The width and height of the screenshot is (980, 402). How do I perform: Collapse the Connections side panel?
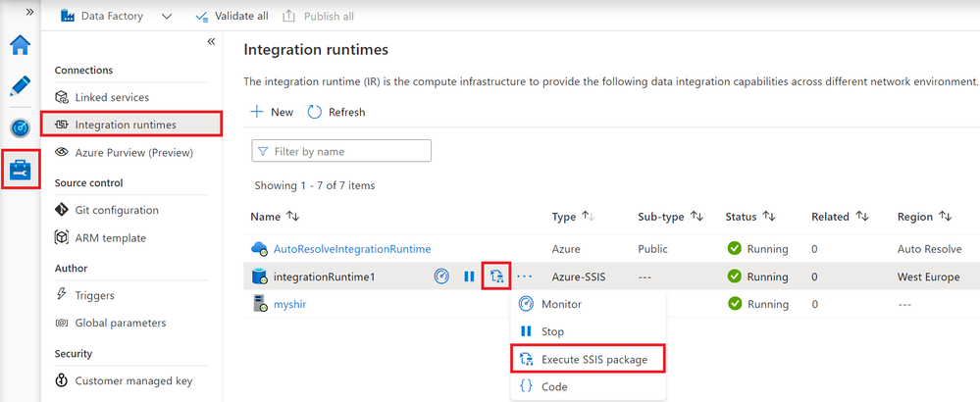211,42
